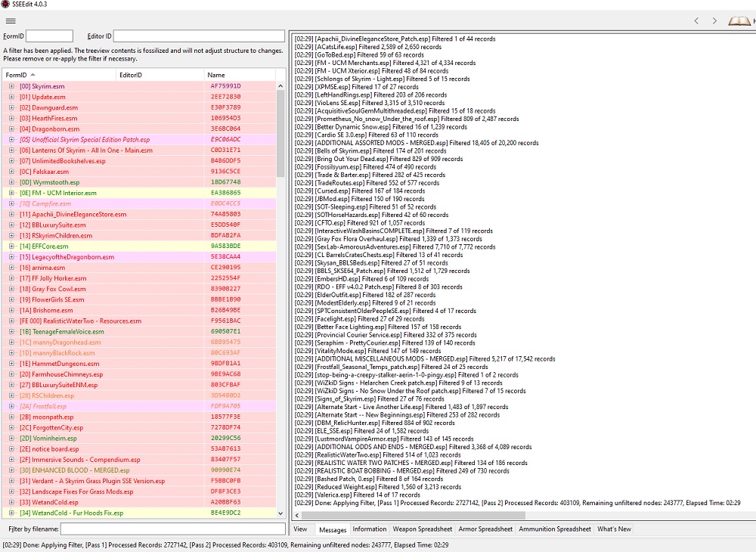This screenshot has height=552, width=756.
Task: Select the [14] EFFCore.esm row
Action: coord(139,246)
